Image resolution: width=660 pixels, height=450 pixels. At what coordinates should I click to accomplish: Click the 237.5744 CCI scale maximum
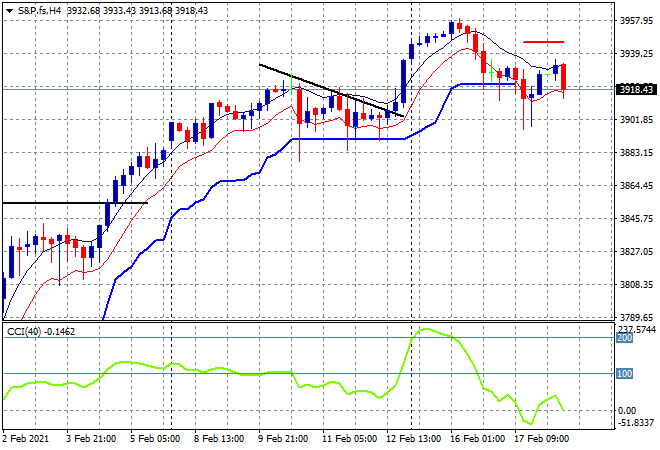coord(637,329)
